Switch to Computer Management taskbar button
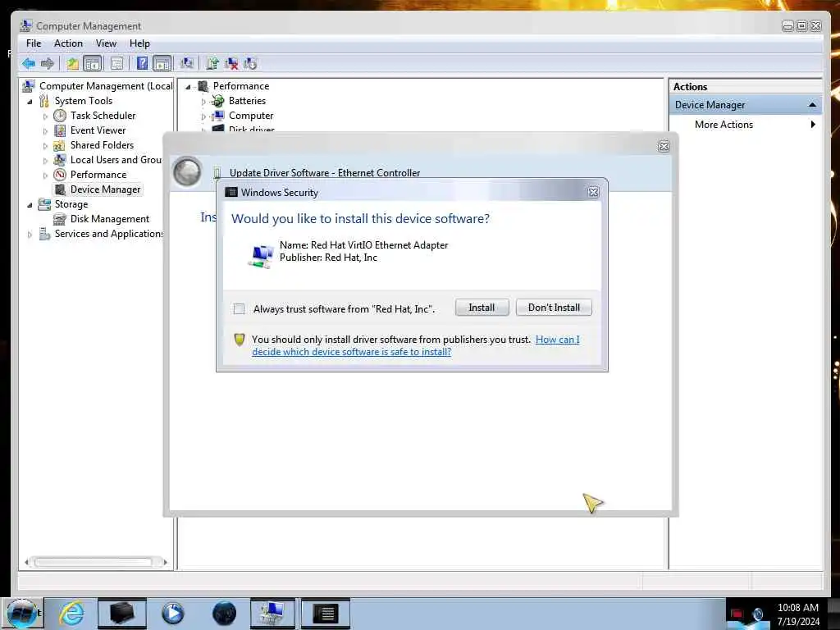 coord(272,614)
